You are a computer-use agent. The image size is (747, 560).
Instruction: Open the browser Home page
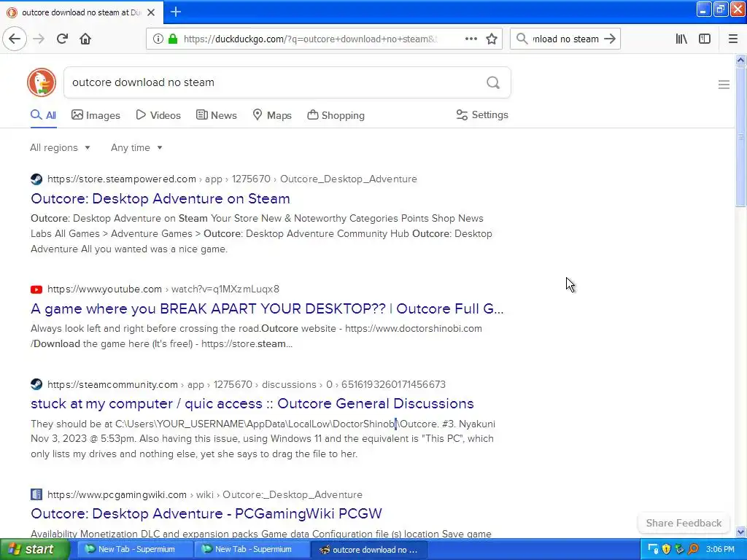pos(85,39)
